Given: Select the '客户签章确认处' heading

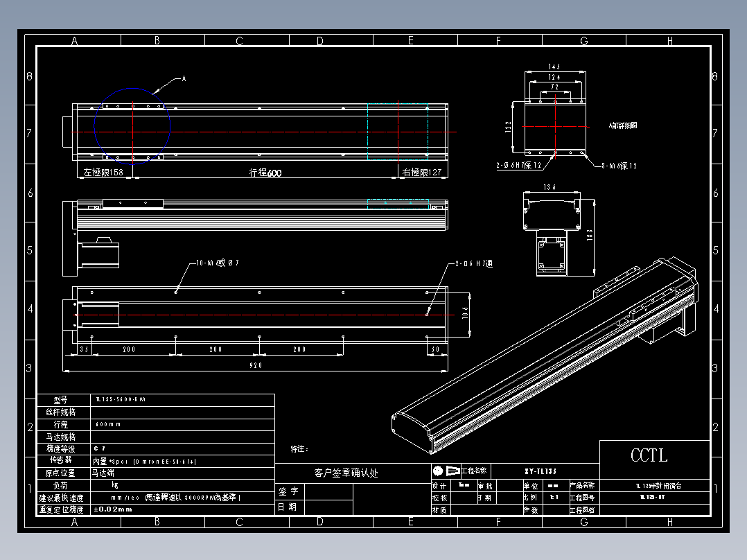Looking at the screenshot, I should (x=346, y=473).
